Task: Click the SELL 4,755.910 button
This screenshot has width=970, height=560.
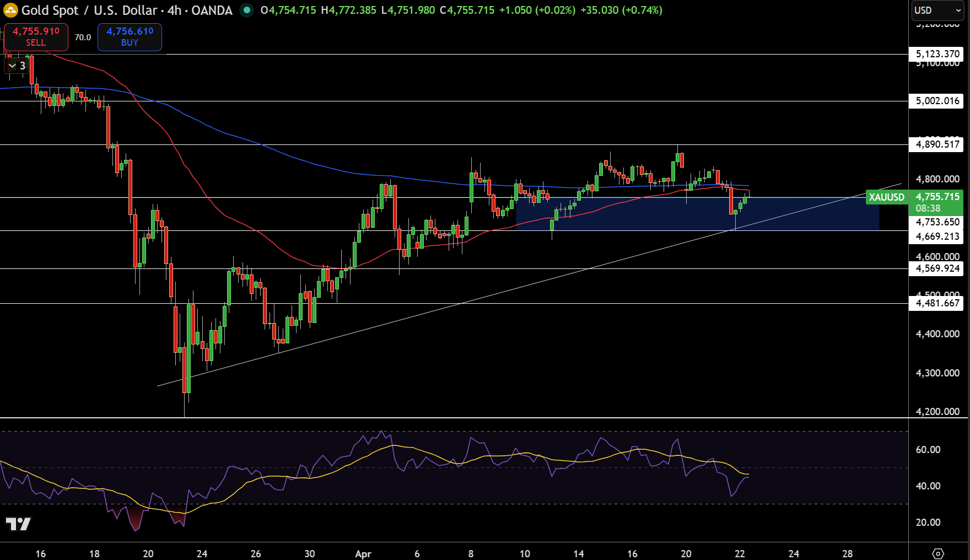Action: pos(36,37)
